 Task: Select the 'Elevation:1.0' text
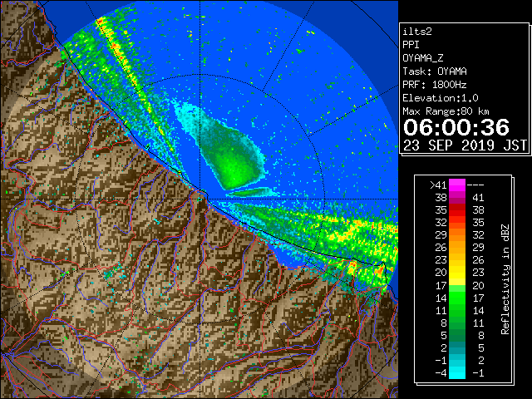pos(441,98)
